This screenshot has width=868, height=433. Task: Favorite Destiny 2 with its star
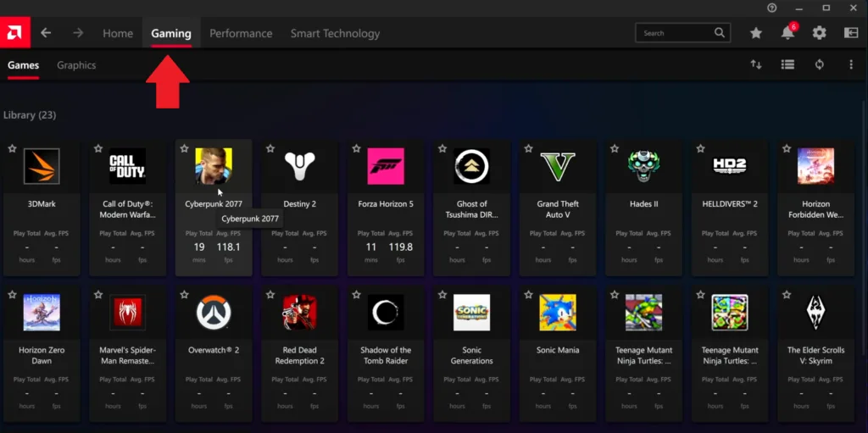click(270, 149)
